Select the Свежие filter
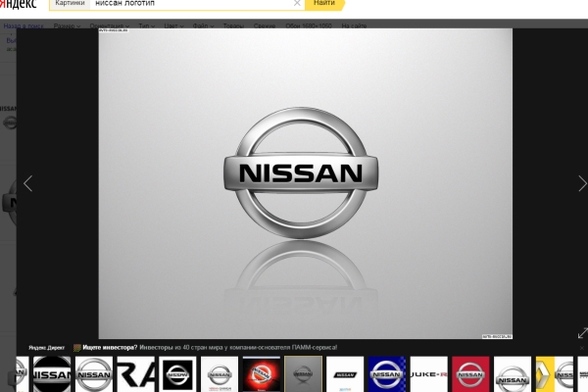 coord(265,25)
